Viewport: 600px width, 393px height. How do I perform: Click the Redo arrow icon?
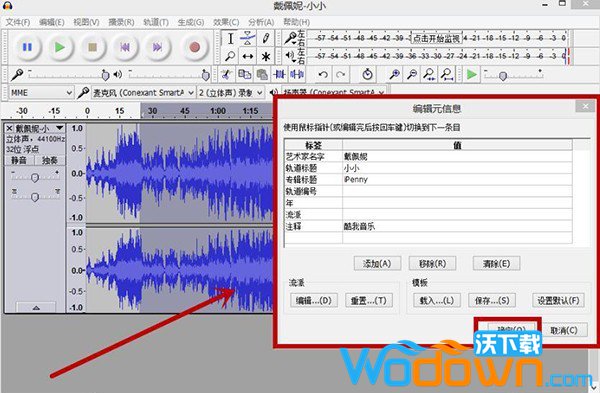pos(341,74)
